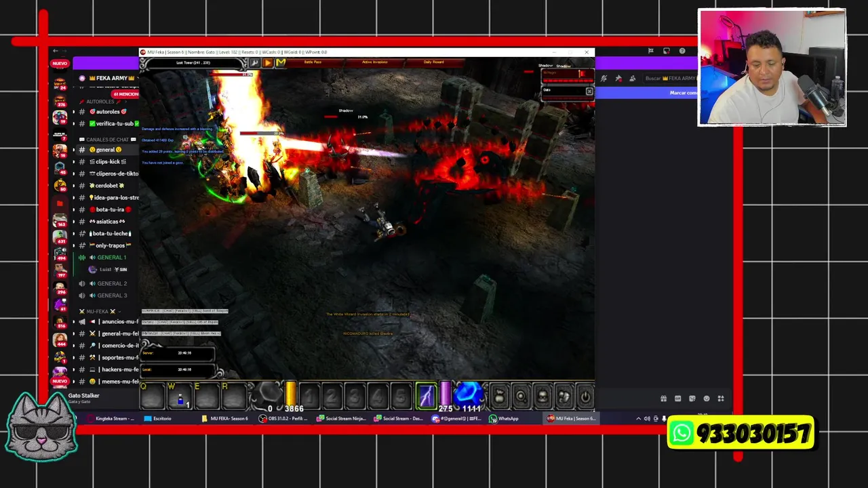Image resolution: width=868 pixels, height=488 pixels.
Task: Open the cerdobet channel
Action: pyautogui.click(x=107, y=186)
